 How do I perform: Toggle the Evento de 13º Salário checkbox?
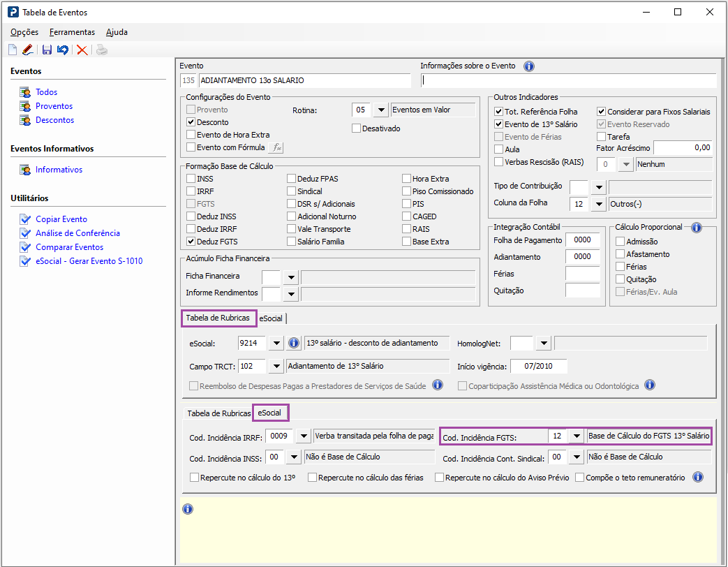[498, 124]
